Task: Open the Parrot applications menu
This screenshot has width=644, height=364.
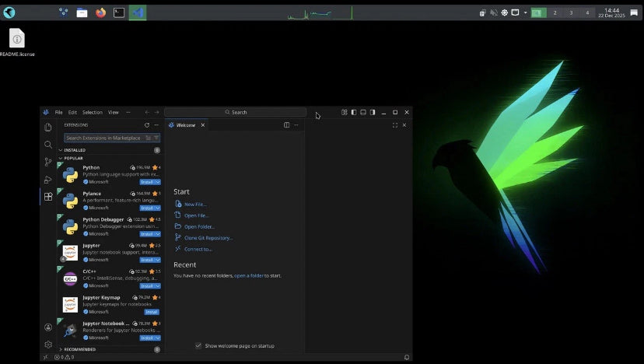Action: [x=9, y=12]
